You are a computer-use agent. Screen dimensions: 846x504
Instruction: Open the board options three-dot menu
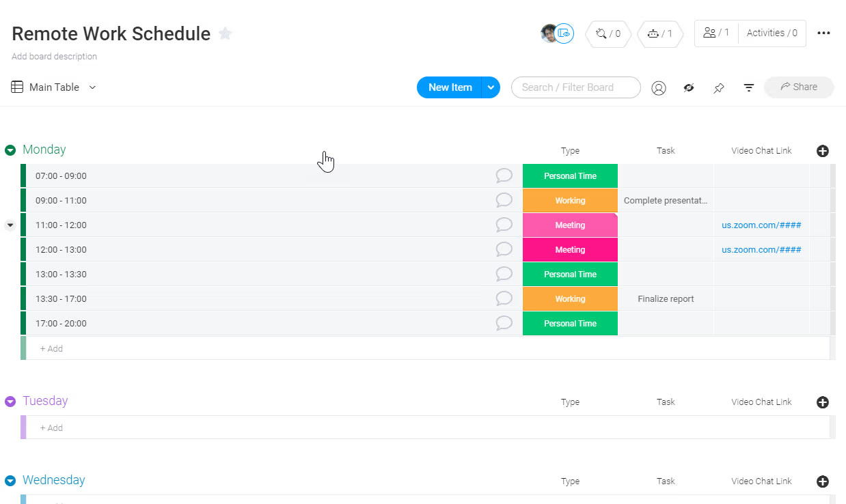tap(823, 33)
